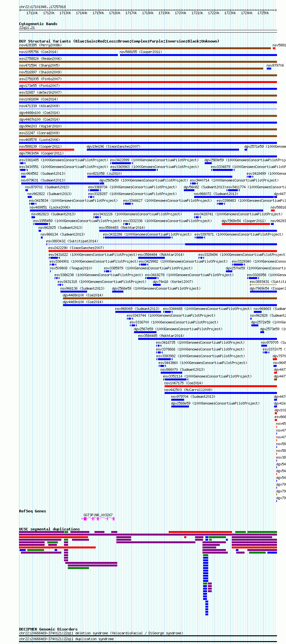Click the 17110k ruler position marker
Viewport: 286px width, 644px height.
point(32,13)
